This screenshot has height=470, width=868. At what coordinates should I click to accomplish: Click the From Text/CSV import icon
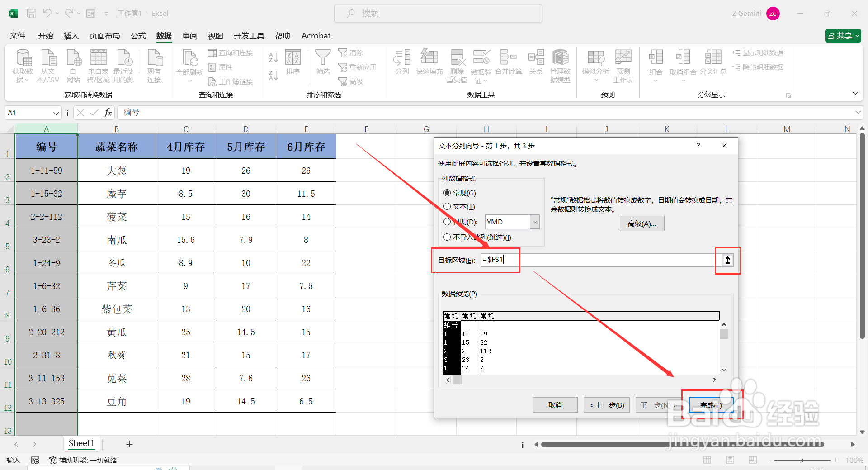pos(48,65)
